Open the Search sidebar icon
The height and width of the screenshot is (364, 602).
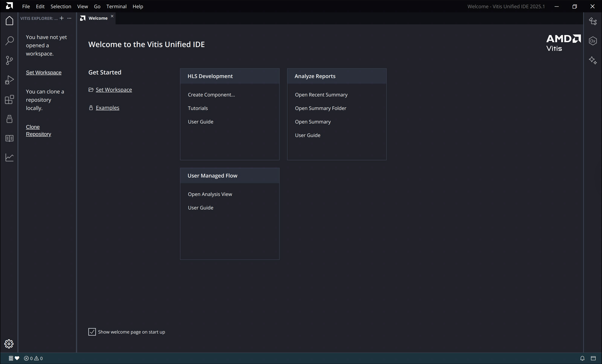(x=9, y=41)
